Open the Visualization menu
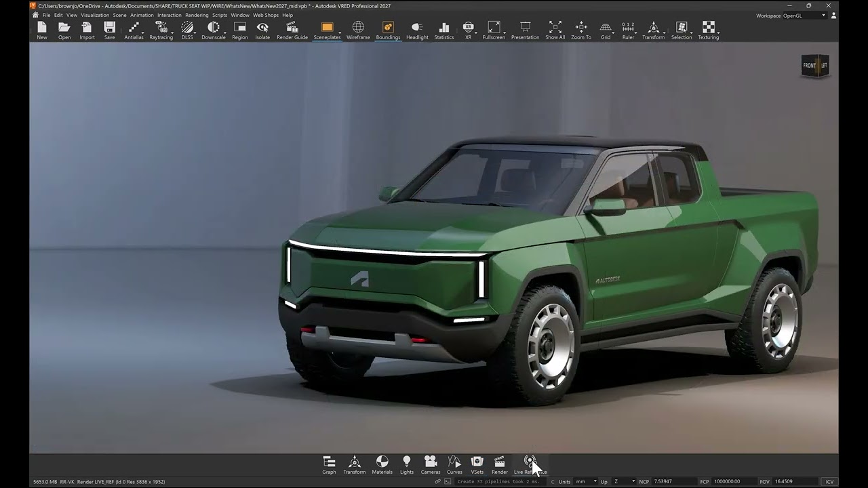Viewport: 868px width, 488px height. click(x=95, y=15)
